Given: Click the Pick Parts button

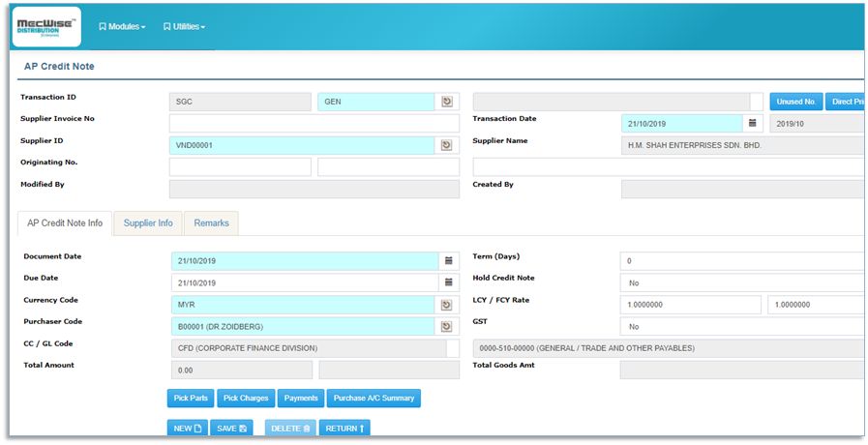Looking at the screenshot, I should coord(191,398).
